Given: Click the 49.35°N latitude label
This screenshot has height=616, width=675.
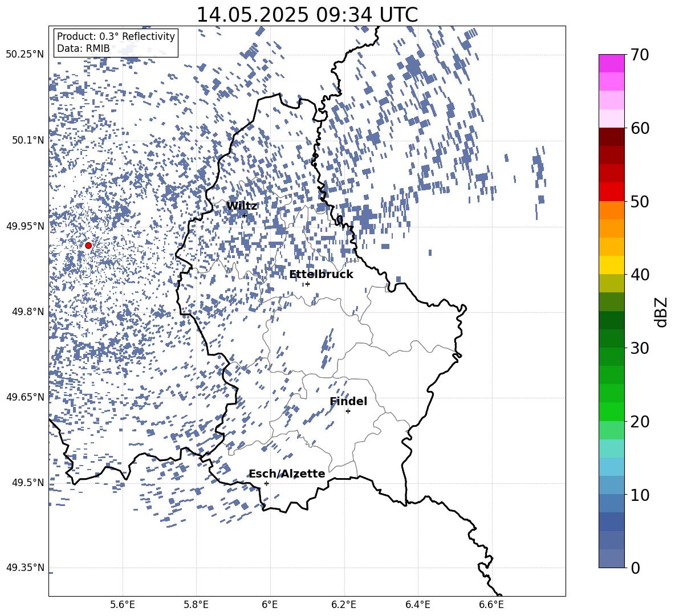Looking at the screenshot, I should coord(25,568).
